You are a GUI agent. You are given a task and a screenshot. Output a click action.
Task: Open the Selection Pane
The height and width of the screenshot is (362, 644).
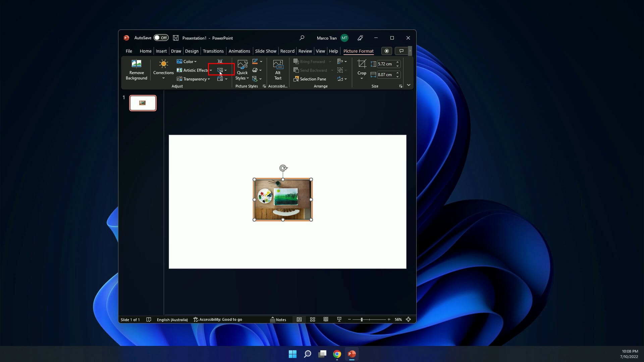310,79
